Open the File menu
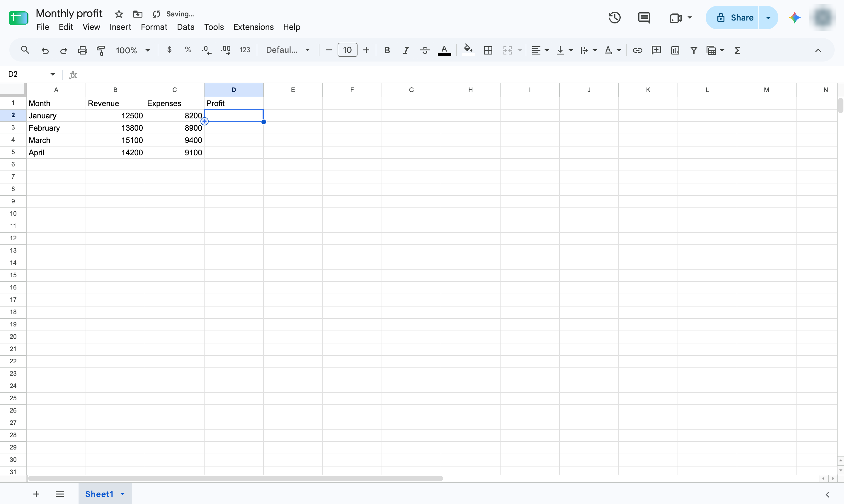This screenshot has width=844, height=504. point(43,27)
